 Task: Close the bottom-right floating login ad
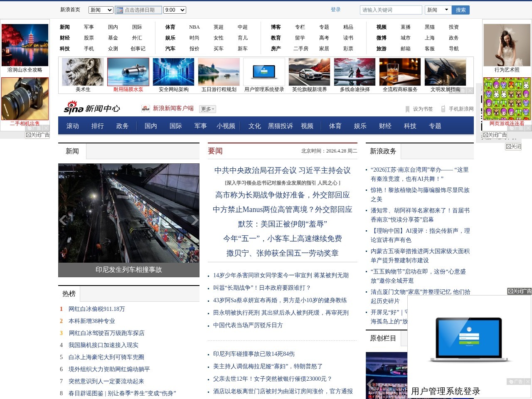(520, 291)
